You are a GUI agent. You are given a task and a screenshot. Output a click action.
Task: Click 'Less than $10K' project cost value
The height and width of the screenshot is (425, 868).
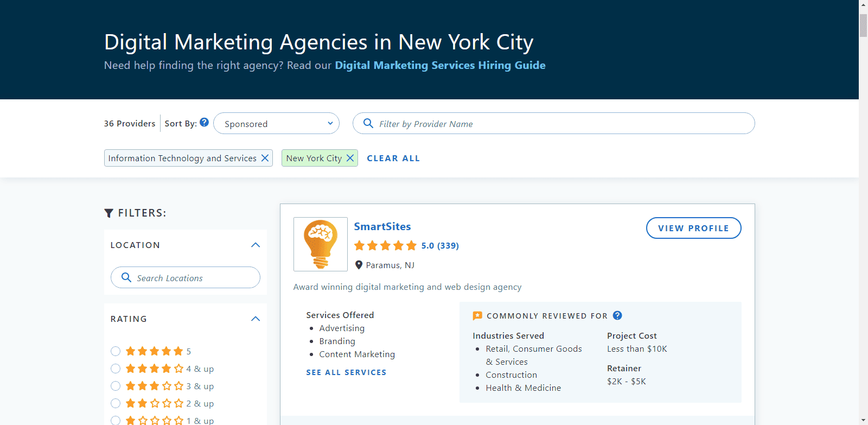(x=637, y=348)
